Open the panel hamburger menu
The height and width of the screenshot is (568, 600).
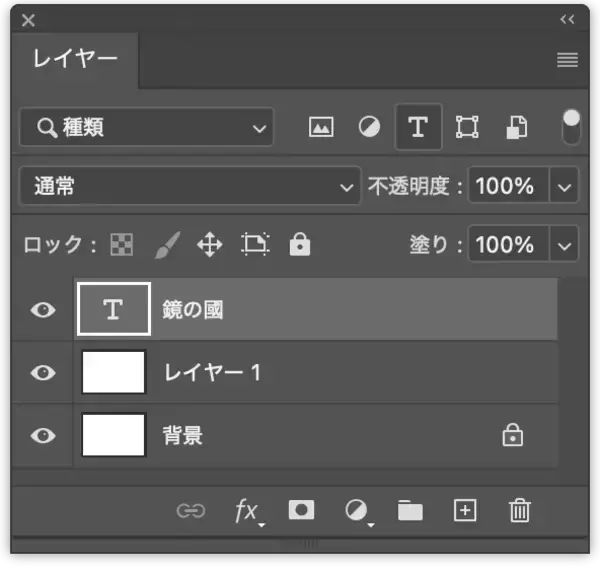tap(567, 60)
